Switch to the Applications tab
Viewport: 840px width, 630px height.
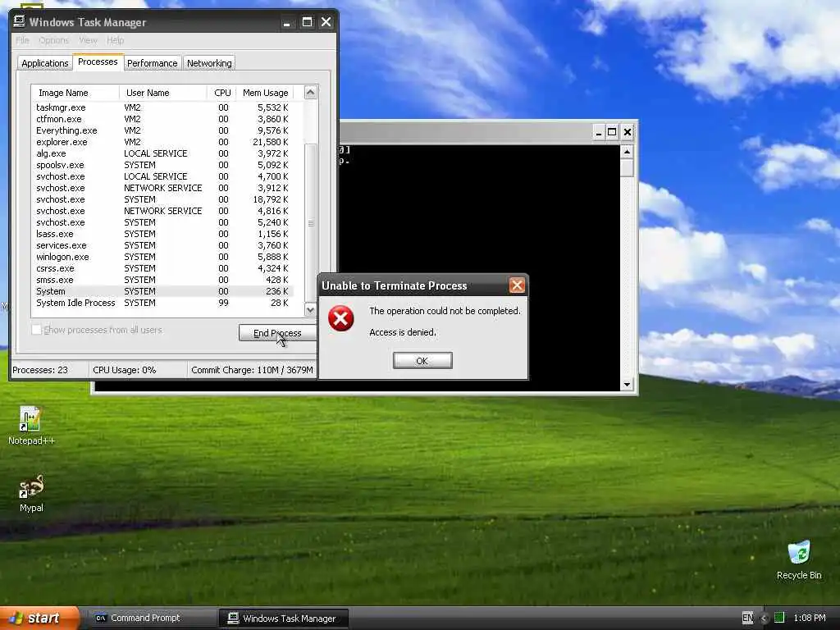[45, 63]
